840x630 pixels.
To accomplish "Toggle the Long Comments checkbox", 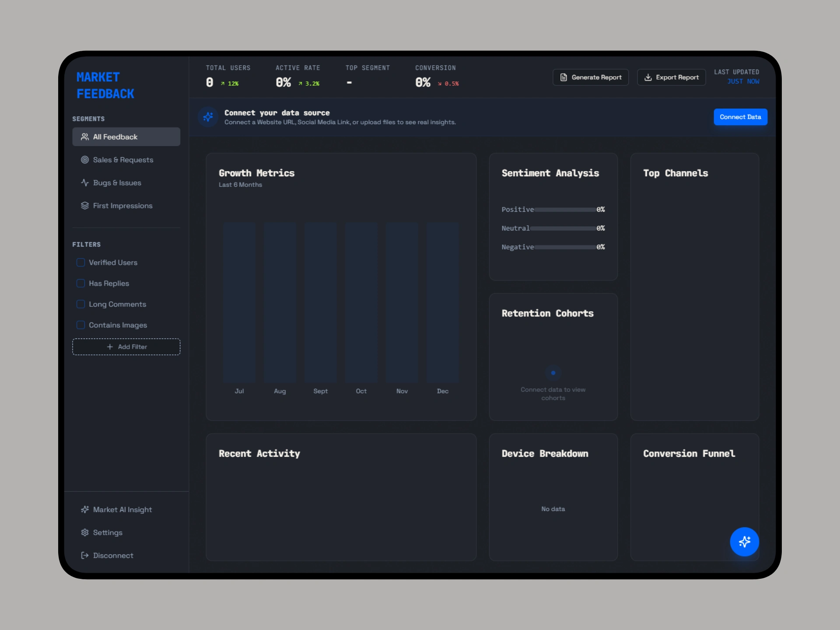I will point(81,304).
